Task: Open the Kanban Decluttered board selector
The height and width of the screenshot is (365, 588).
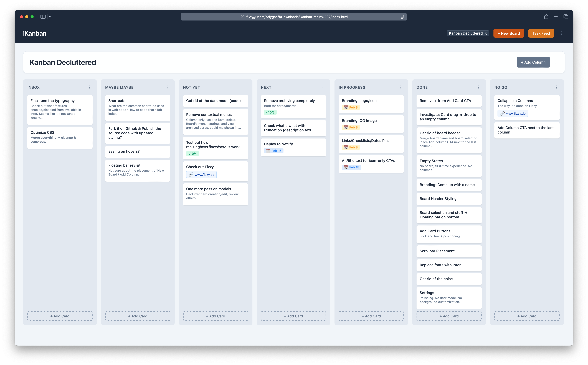Action: (468, 33)
